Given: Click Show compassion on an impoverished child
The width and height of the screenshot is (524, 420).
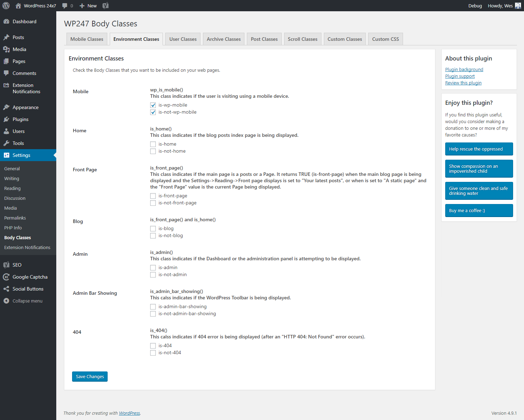Looking at the screenshot, I should click(479, 168).
